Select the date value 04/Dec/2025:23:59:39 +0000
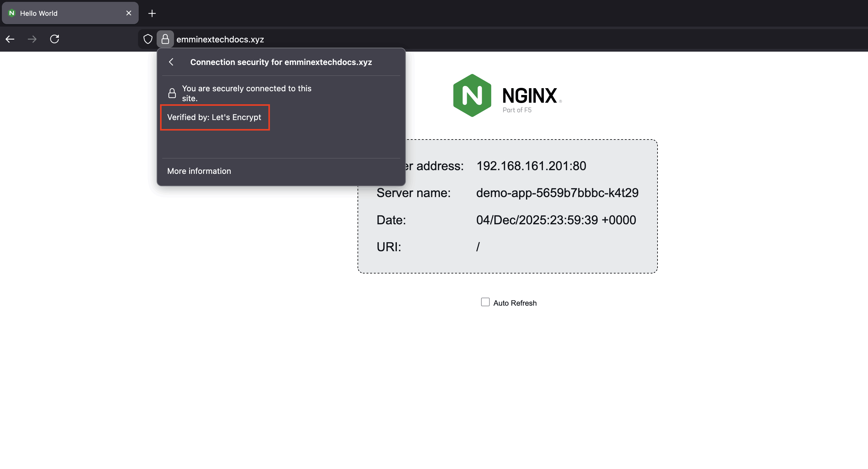The image size is (868, 469). pos(556,220)
